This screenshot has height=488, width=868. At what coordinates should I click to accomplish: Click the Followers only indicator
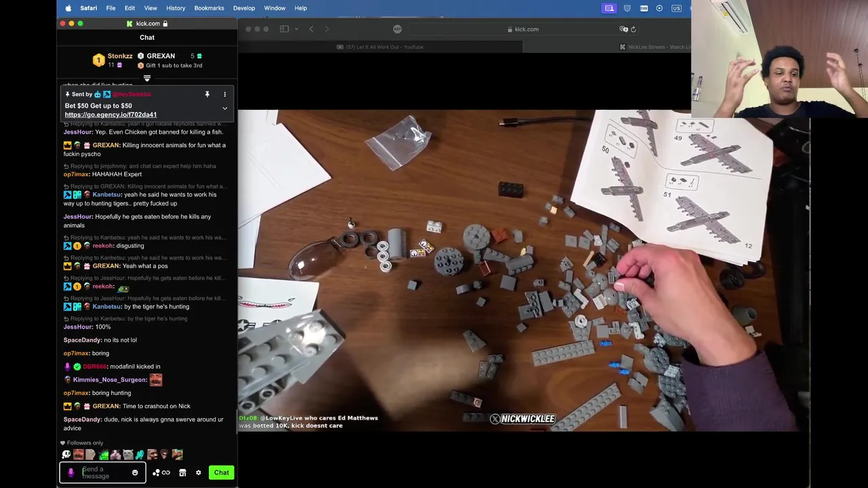click(x=81, y=443)
